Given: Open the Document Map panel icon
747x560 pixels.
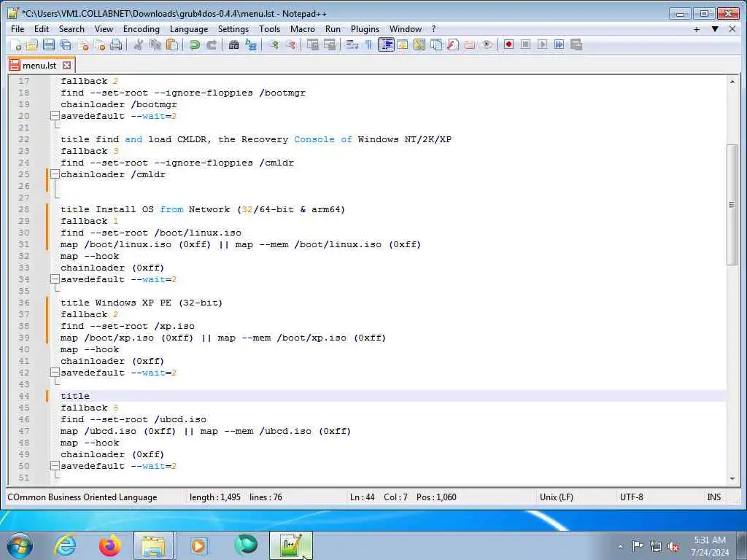Looking at the screenshot, I should coord(419,44).
